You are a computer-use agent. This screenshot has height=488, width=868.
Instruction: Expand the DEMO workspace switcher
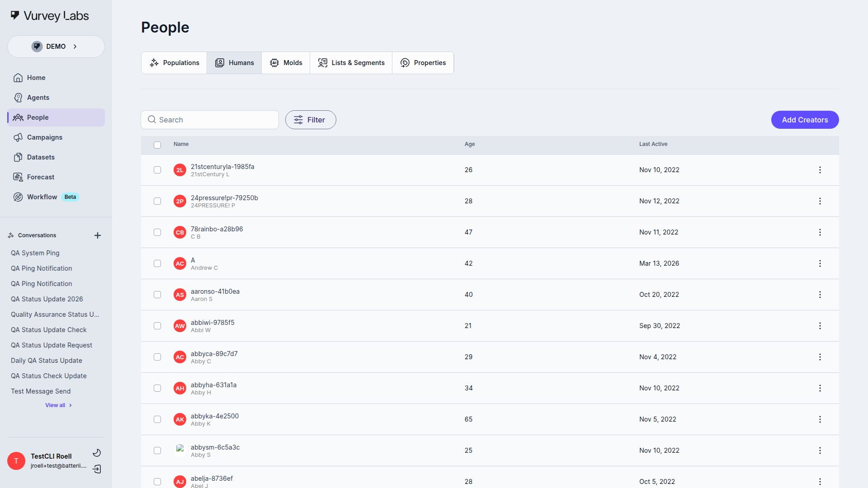pyautogui.click(x=56, y=47)
